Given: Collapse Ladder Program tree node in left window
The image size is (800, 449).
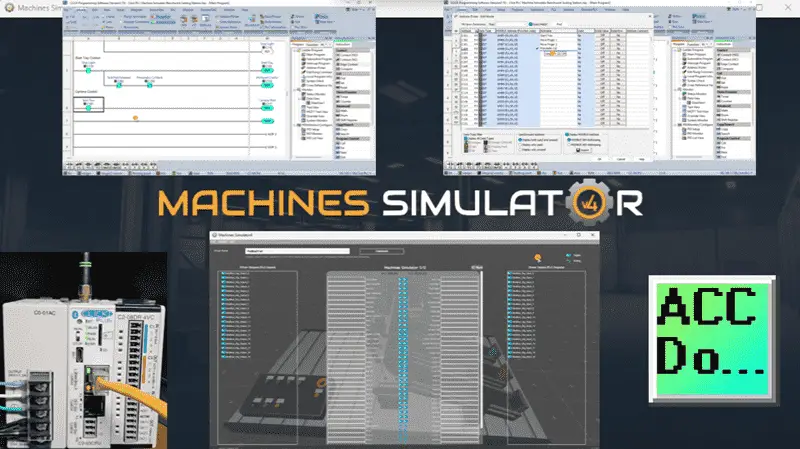Looking at the screenshot, I should 294,50.
